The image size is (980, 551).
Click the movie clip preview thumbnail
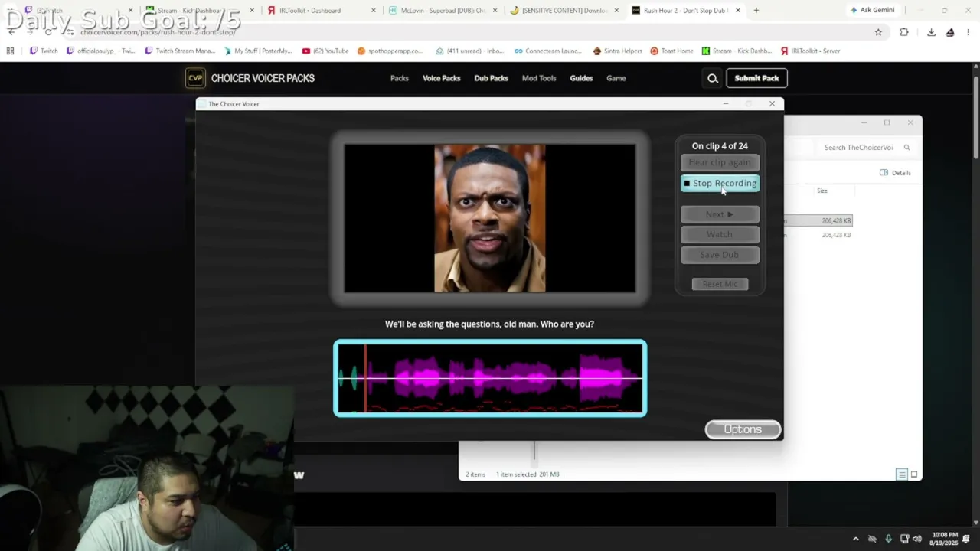pyautogui.click(x=490, y=218)
